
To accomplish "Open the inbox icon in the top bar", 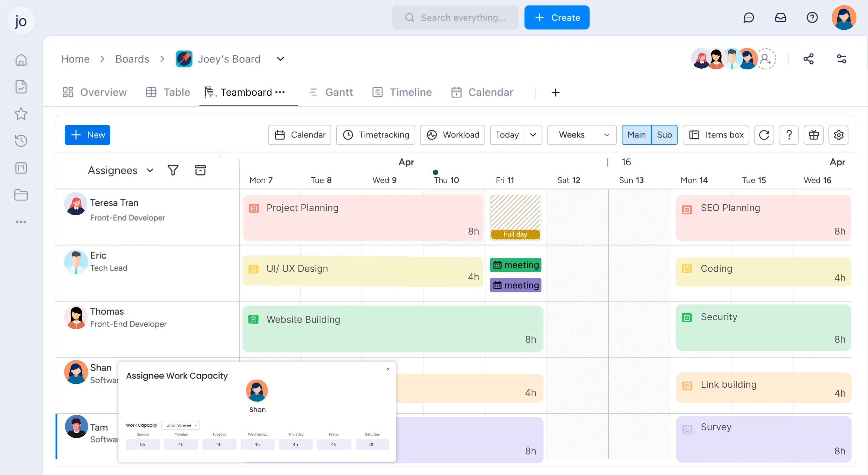I will pos(781,18).
